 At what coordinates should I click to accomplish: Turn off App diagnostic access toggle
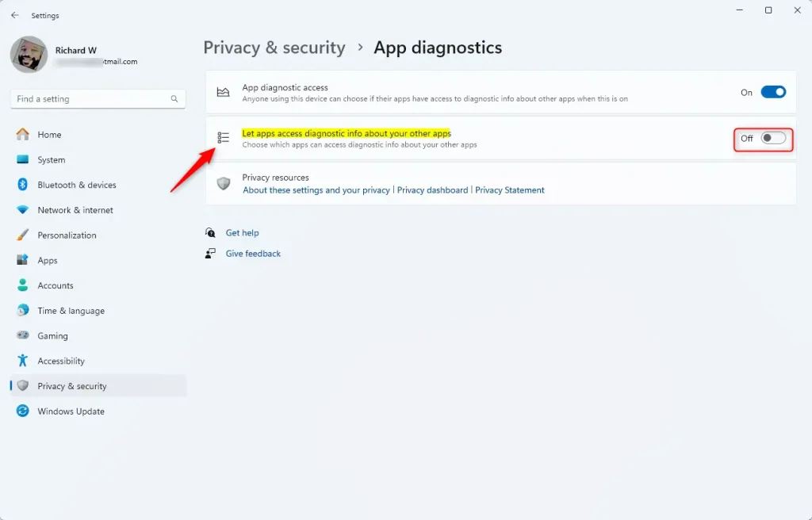(773, 92)
